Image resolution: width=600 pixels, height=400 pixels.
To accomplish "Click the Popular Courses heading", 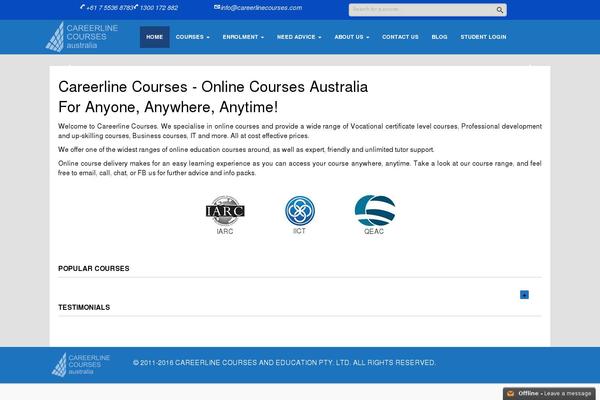I will (94, 268).
